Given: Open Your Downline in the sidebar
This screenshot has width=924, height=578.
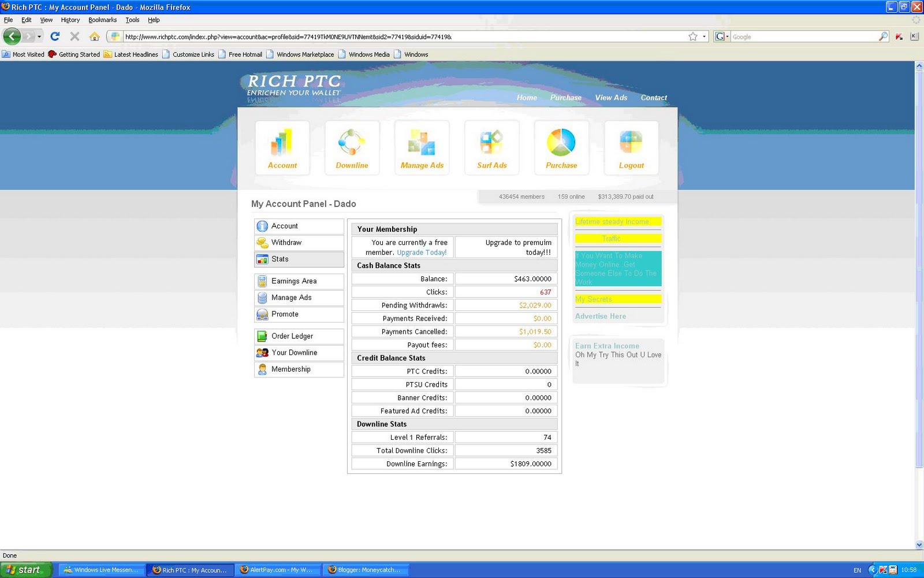Looking at the screenshot, I should pos(299,353).
